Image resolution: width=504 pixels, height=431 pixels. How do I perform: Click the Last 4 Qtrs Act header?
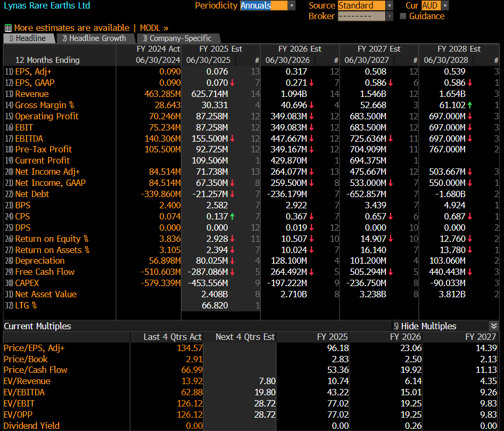coord(172,337)
